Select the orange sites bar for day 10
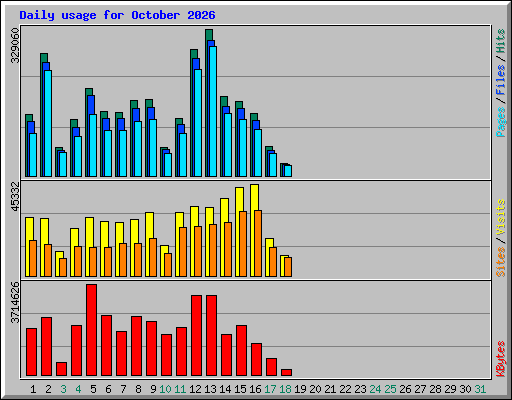512x400 pixels. point(168,265)
